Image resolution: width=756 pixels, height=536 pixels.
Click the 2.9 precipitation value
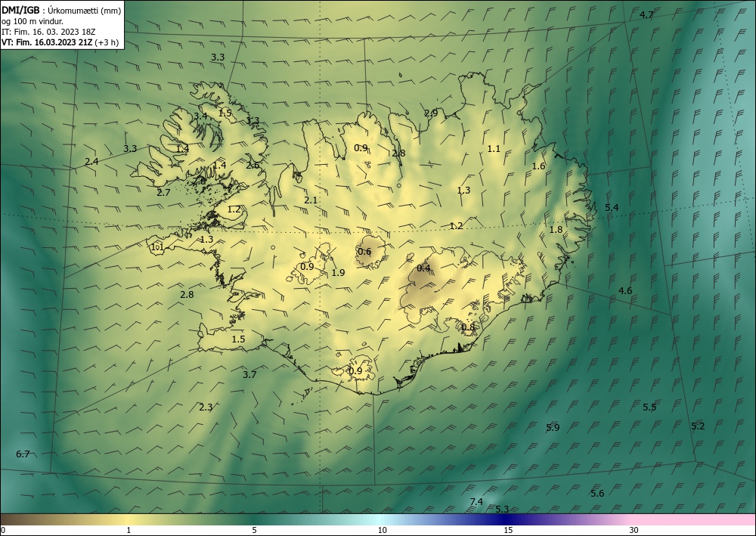[x=431, y=113]
